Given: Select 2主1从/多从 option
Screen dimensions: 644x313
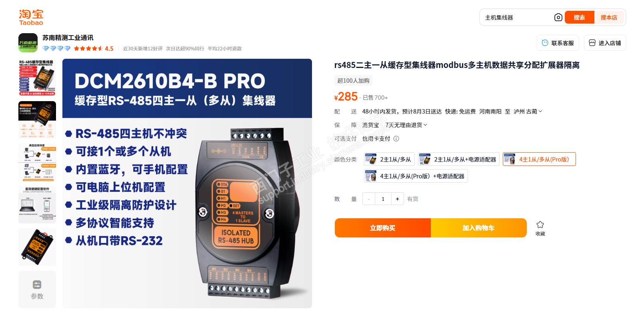Looking at the screenshot, I should (389, 159).
